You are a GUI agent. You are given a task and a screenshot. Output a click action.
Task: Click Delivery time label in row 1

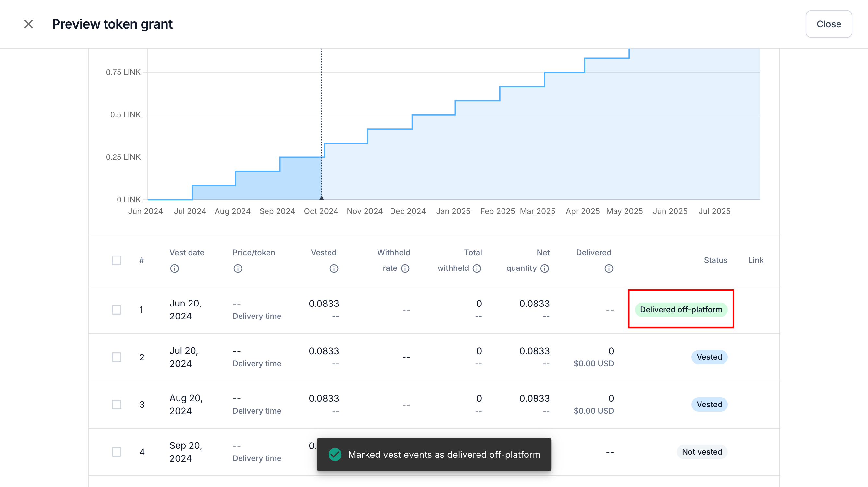pos(257,316)
